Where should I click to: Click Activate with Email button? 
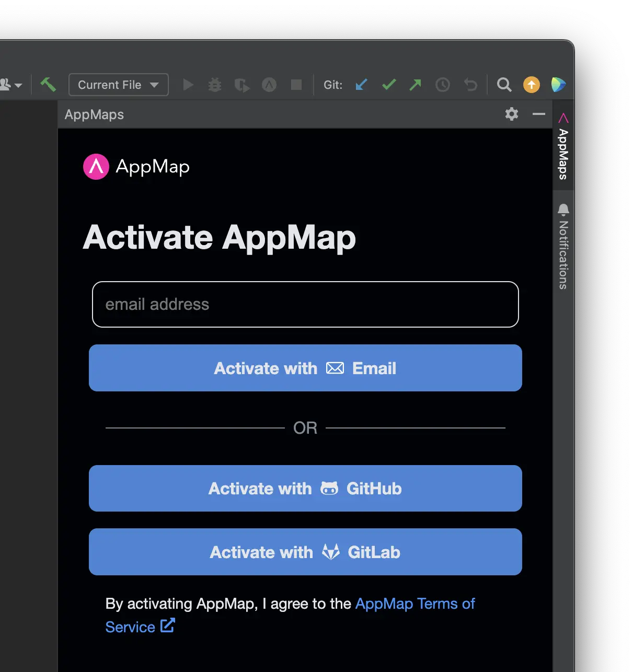[305, 368]
